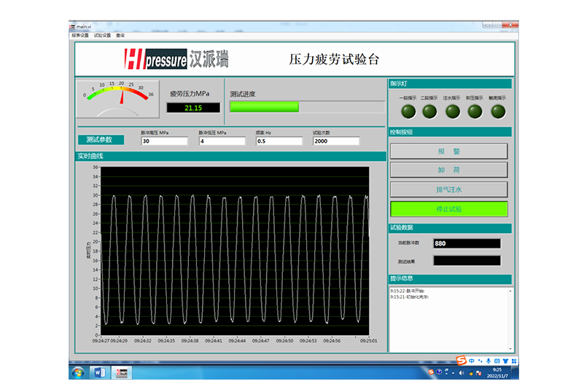The image size is (576, 392).
Task: Click the IME toolbox grid icon
Action: click(514, 361)
